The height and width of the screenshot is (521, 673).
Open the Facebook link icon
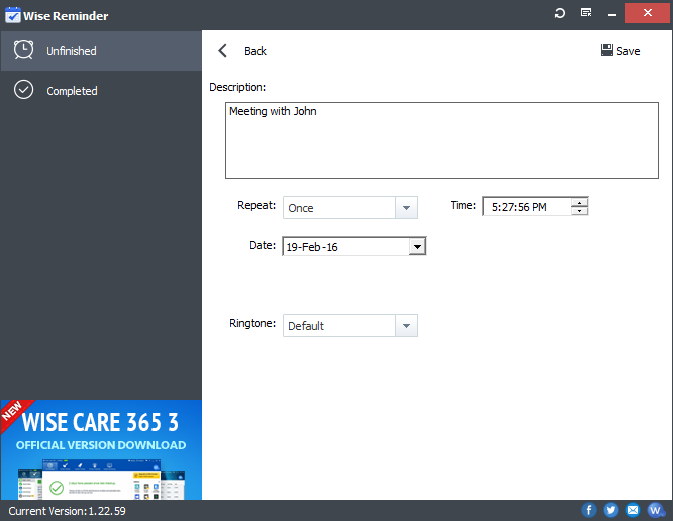coord(588,510)
